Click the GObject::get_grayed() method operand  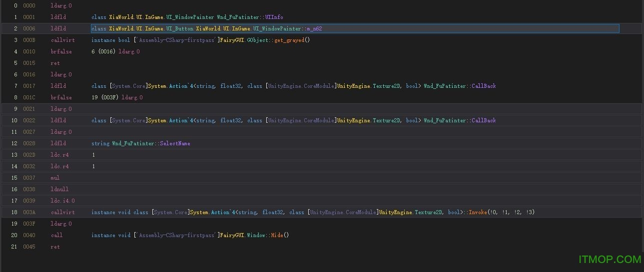[x=200, y=40]
